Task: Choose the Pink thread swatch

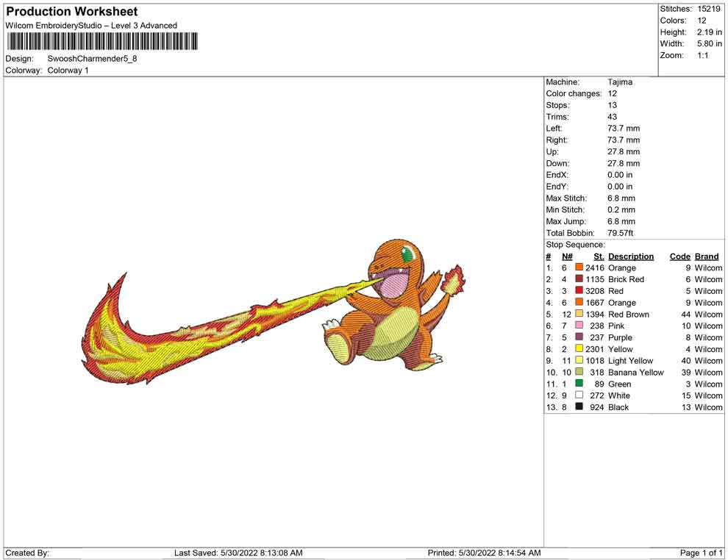Action: [579, 326]
